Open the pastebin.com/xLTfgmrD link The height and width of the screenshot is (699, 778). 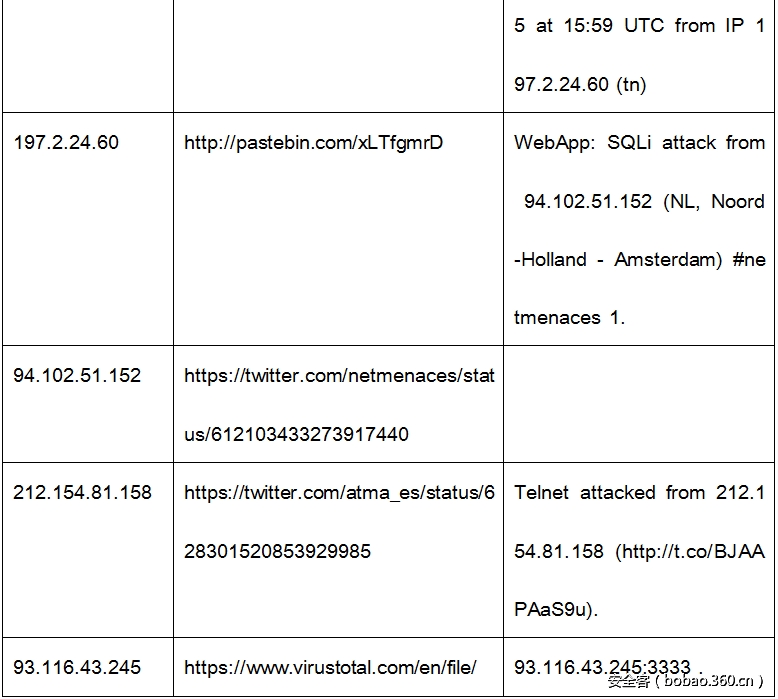pos(313,143)
